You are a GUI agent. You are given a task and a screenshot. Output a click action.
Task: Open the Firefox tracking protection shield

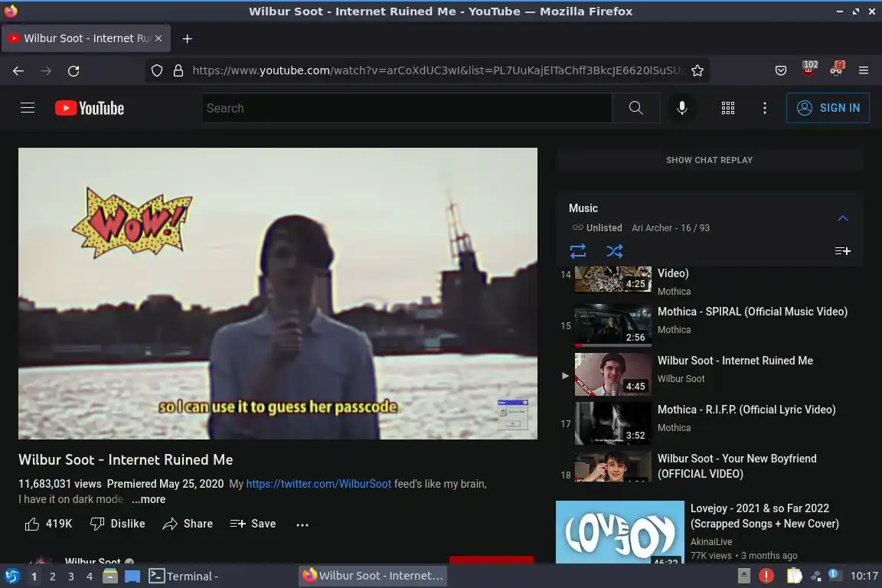pos(157,70)
